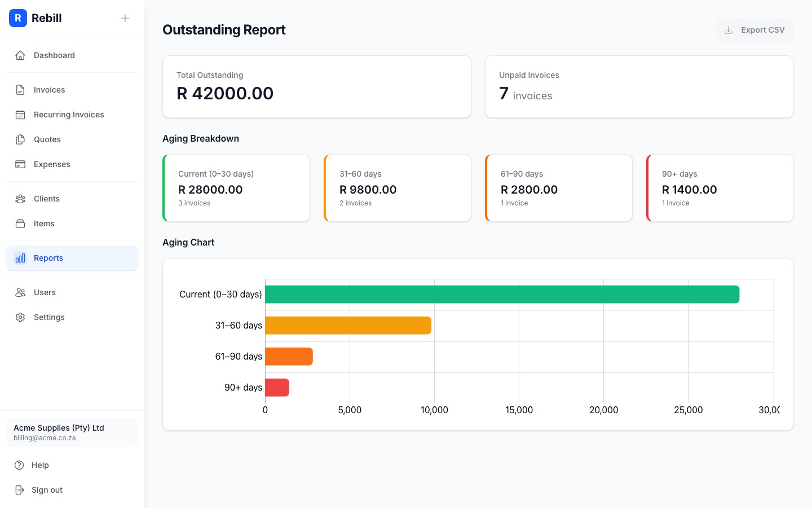Screen dimensions: 812x508
Task: Select the Expenses card icon
Action: tap(20, 164)
